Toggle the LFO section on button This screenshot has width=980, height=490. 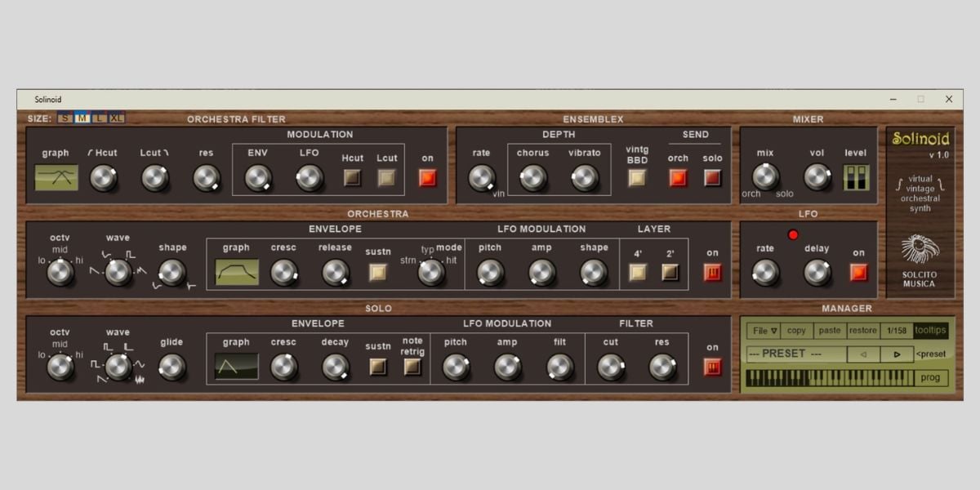858,272
